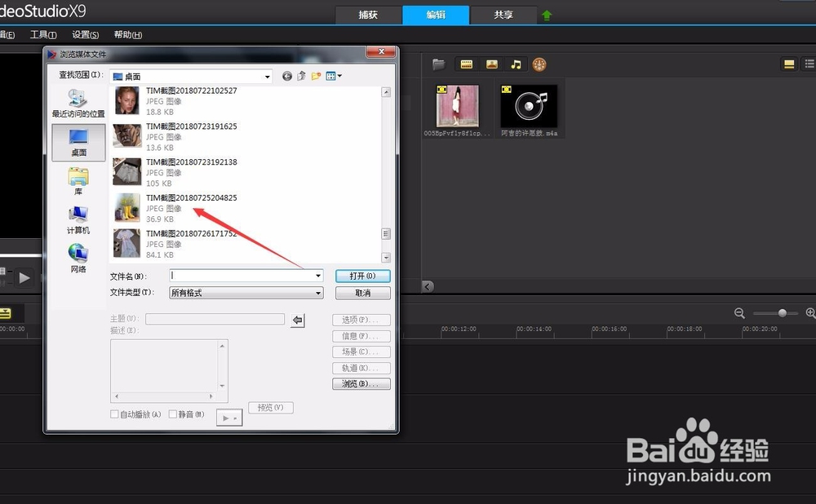This screenshot has height=504, width=816.
Task: Open 捕获 capture tab
Action: coord(368,15)
